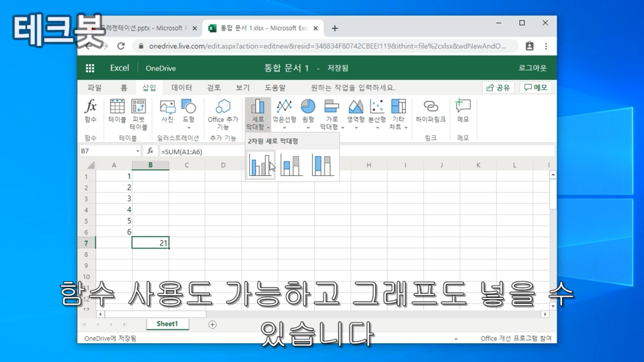
Task: Select cell A1 containing 1
Action: tap(114, 176)
